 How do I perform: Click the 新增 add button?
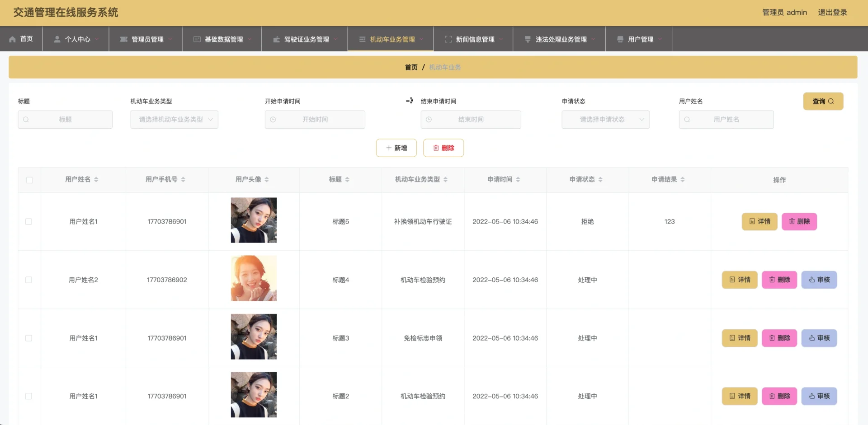click(x=396, y=148)
